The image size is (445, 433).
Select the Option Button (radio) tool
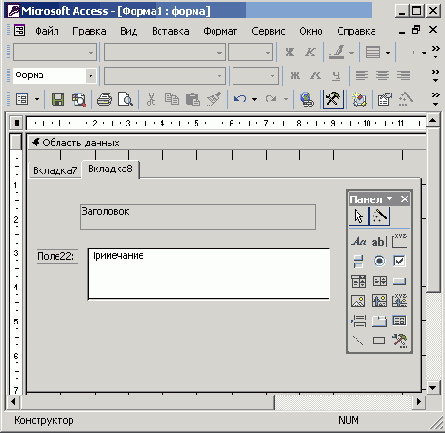pos(379,261)
